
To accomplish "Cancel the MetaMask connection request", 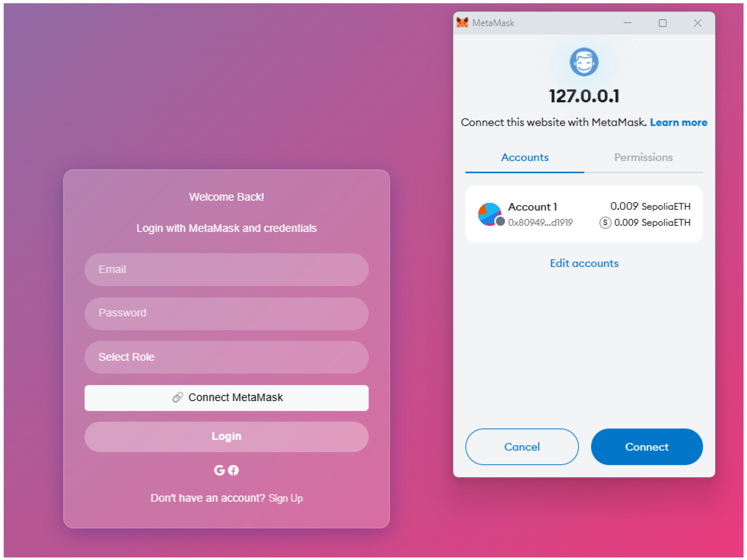I will click(x=522, y=447).
